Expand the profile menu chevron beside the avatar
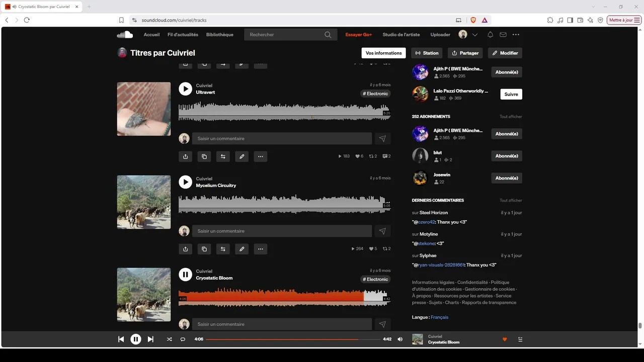 click(474, 35)
